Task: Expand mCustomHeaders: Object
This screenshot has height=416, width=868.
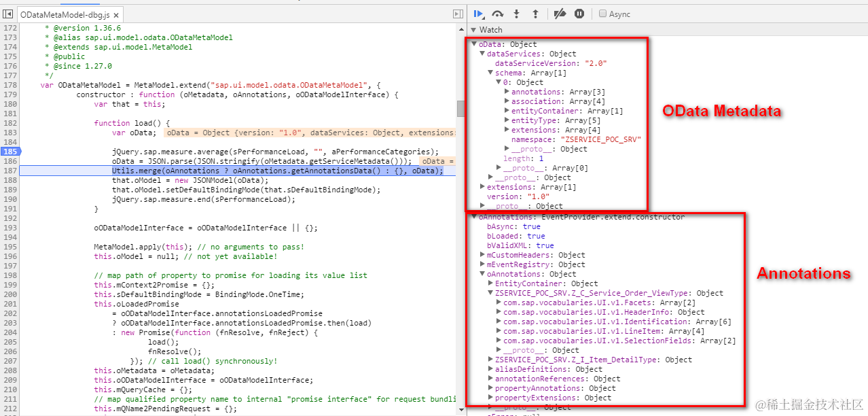Action: [x=482, y=255]
